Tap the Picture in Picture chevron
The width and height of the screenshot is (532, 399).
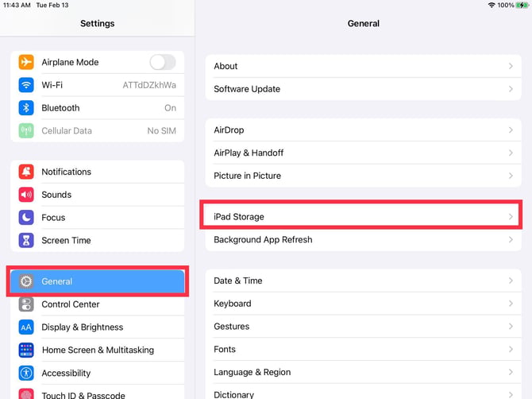tap(511, 176)
